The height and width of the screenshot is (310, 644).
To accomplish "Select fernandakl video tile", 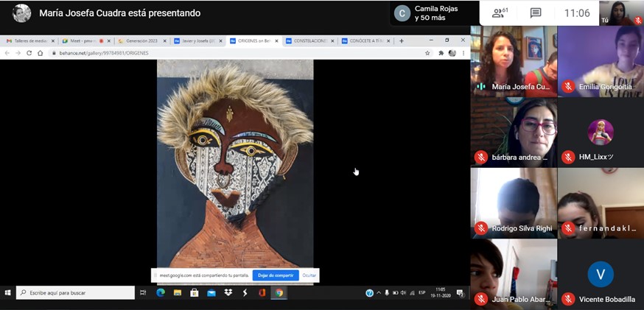I will pos(601,203).
